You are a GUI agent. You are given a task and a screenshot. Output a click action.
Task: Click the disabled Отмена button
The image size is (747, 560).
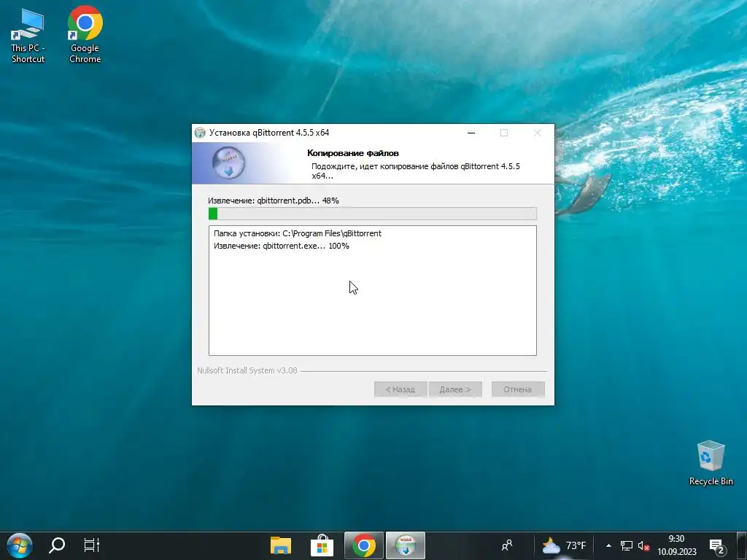click(x=518, y=389)
